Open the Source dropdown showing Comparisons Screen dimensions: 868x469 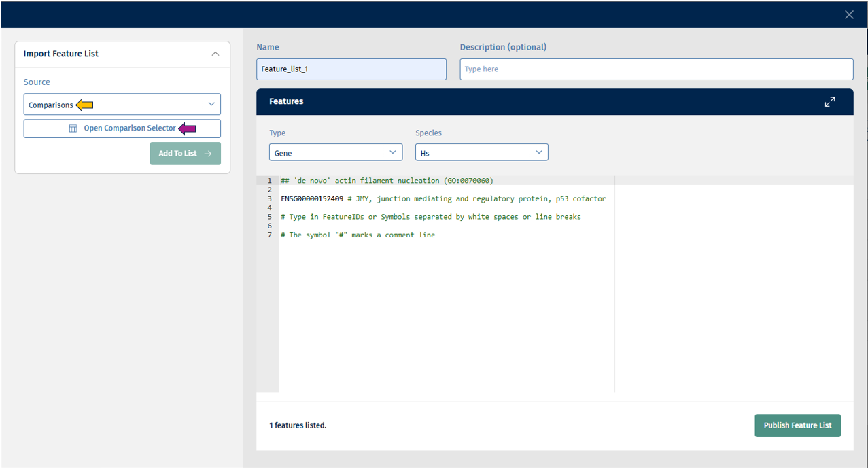[x=122, y=105]
